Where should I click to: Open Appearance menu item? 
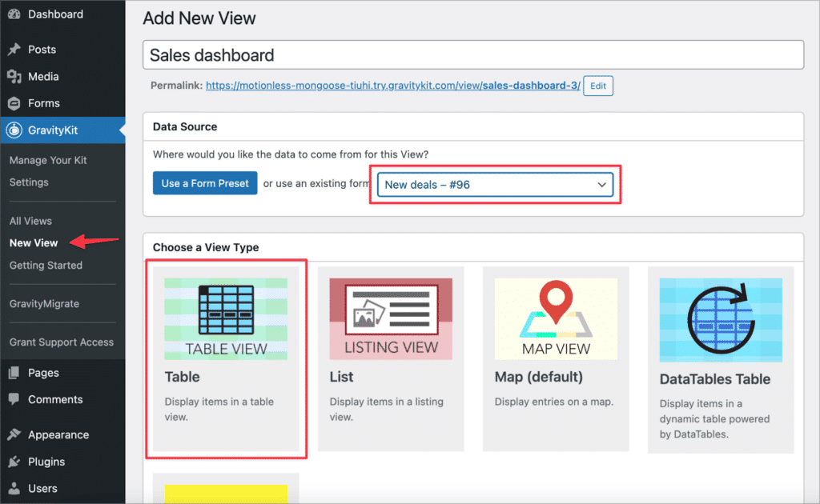[x=58, y=434]
